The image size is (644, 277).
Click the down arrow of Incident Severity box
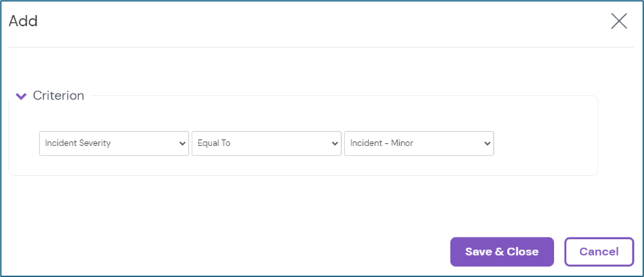182,144
